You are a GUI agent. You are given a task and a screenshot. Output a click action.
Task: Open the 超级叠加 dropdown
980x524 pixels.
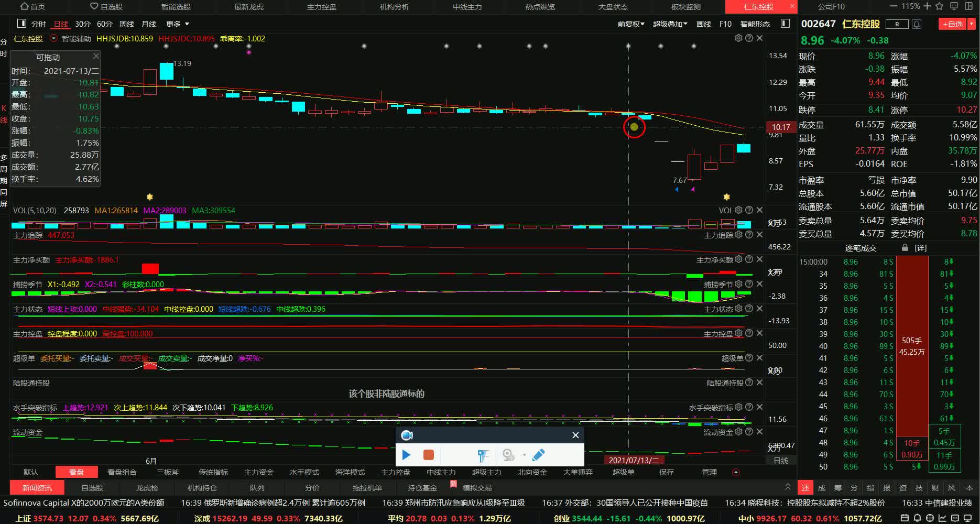[x=670, y=24]
